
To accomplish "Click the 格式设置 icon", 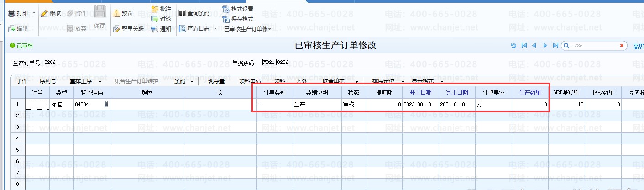I will click(x=225, y=9).
